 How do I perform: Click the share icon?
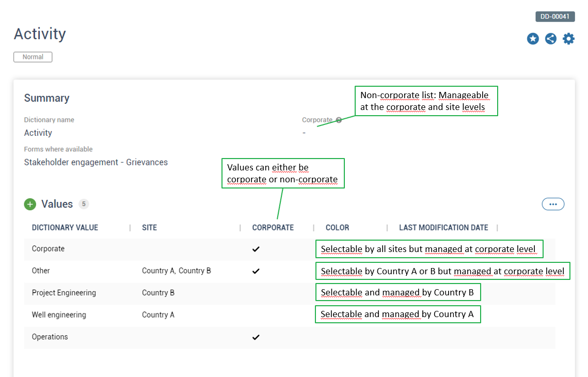[551, 39]
